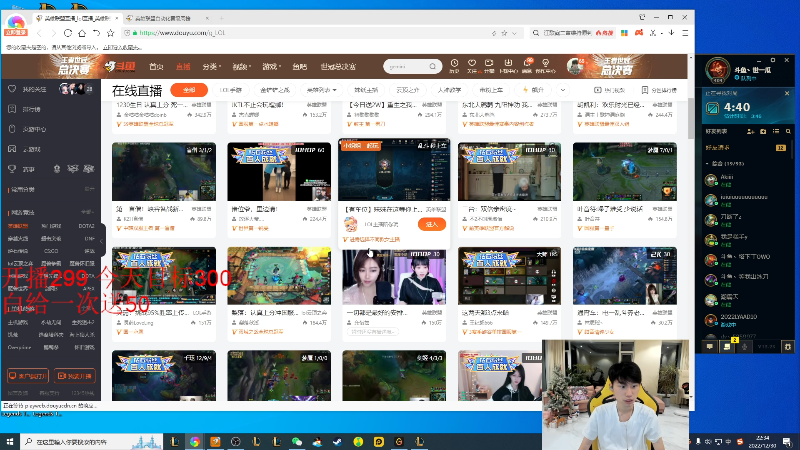
Task: Collapse League client friends group arrow
Action: pos(707,164)
